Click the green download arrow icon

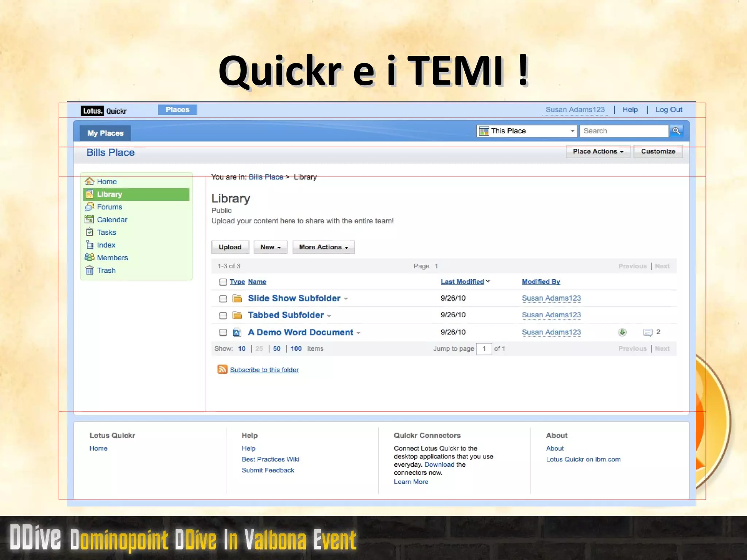(x=622, y=332)
